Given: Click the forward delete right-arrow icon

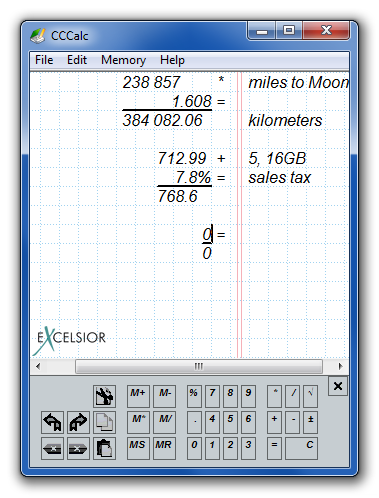Looking at the screenshot, I should [78, 448].
